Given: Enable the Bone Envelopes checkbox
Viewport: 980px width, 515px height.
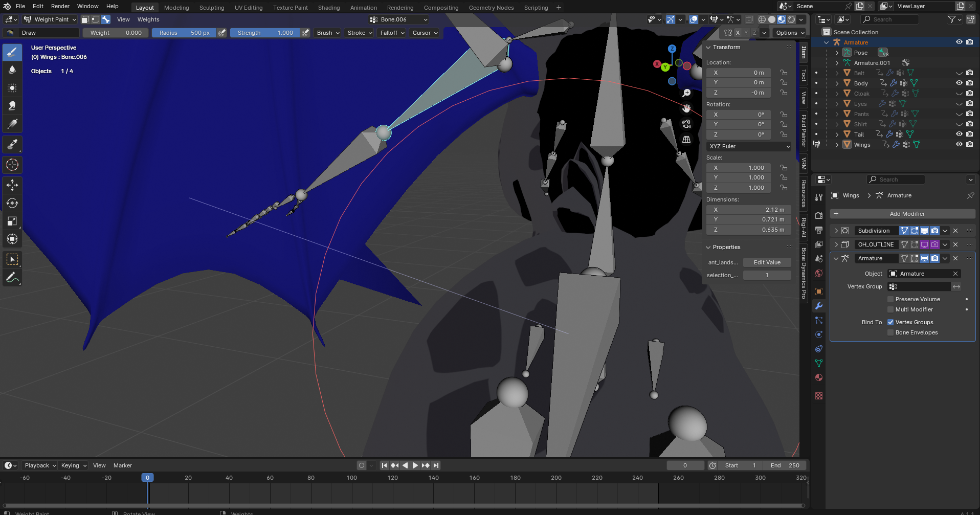Looking at the screenshot, I should (890, 332).
